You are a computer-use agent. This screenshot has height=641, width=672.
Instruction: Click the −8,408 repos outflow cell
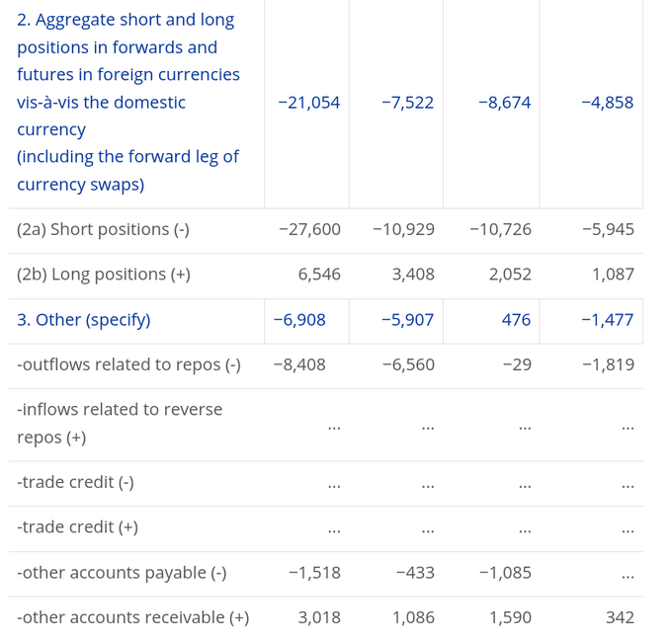tap(299, 364)
